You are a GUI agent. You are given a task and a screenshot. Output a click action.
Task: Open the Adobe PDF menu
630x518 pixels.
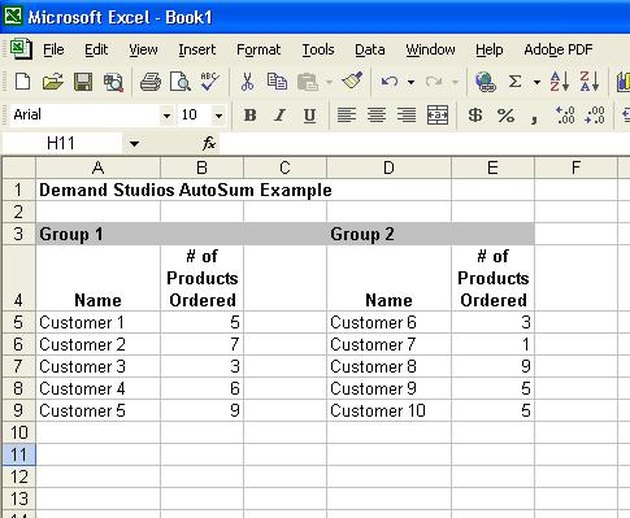pyautogui.click(x=558, y=49)
